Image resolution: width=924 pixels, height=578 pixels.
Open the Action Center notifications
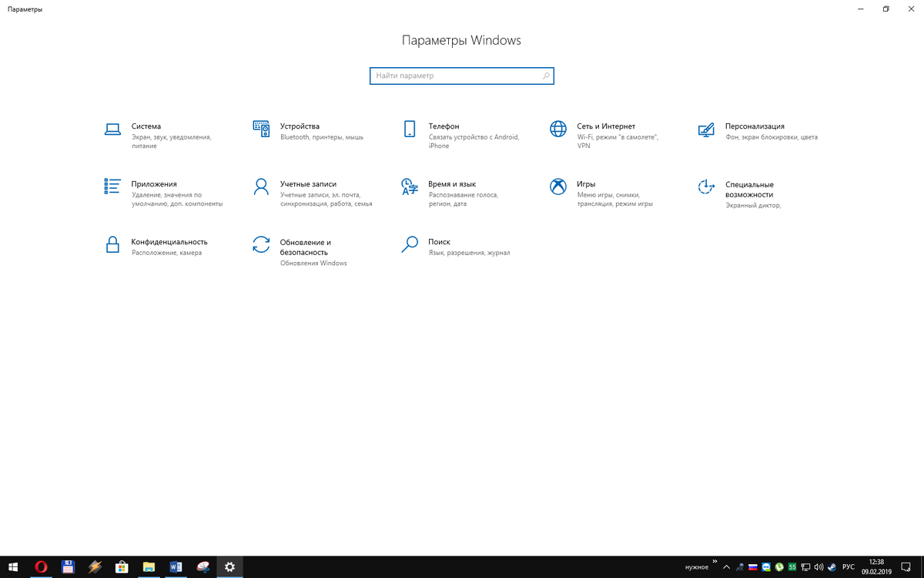(x=906, y=567)
